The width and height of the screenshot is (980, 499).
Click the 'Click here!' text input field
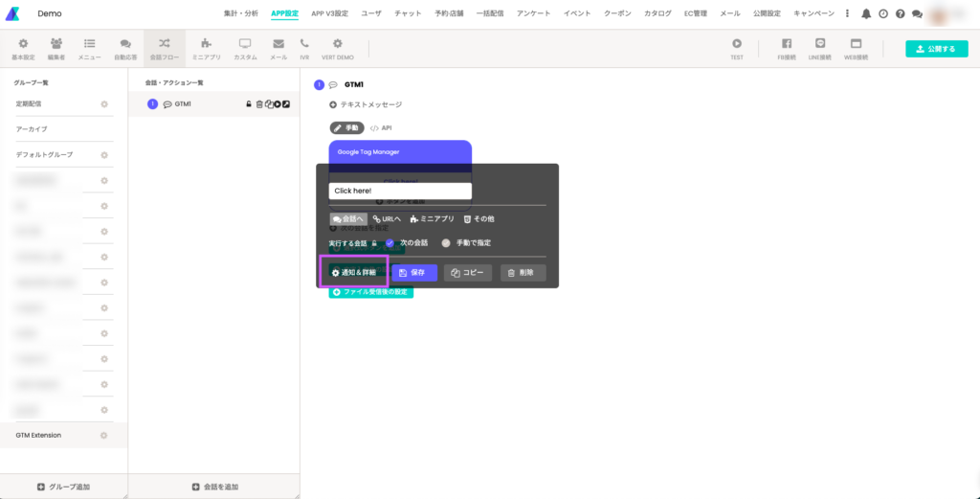pos(400,191)
